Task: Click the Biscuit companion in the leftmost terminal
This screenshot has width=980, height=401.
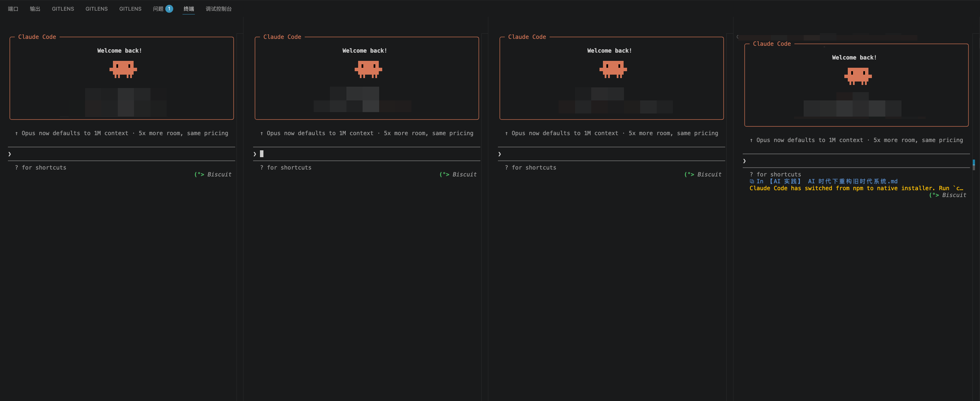Action: pyautogui.click(x=213, y=174)
